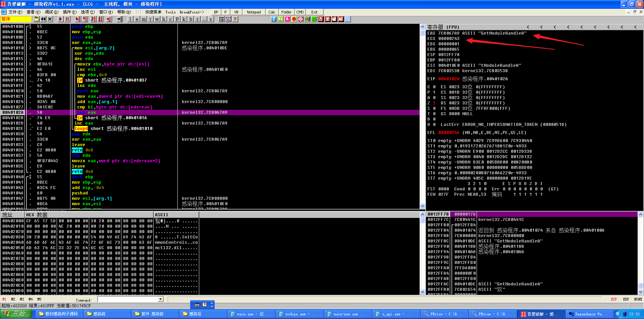Screen dimensions: 644x319
Task: Expand hidden system tray icons
Action: click(618, 314)
